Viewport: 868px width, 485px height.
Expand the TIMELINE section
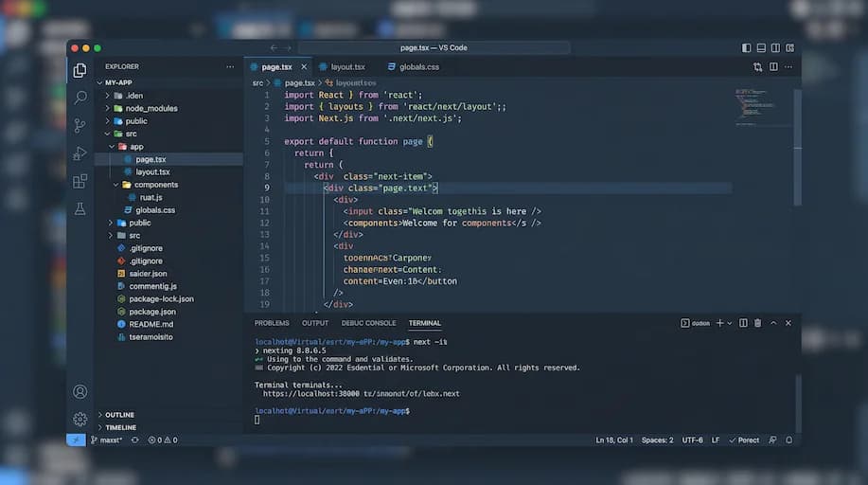[x=100, y=427]
